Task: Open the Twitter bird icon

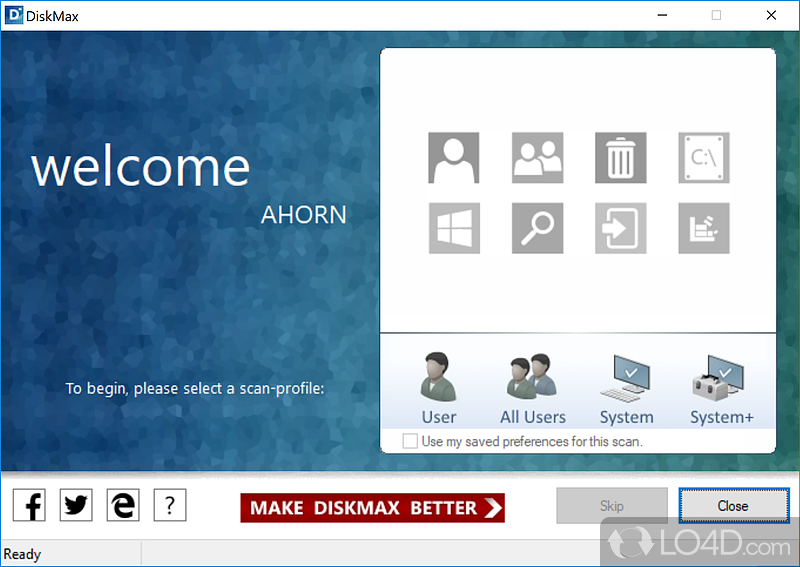Action: point(76,505)
